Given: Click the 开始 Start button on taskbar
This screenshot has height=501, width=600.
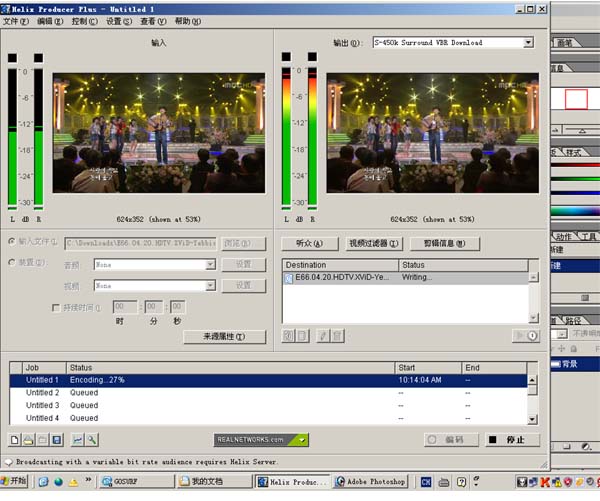Looking at the screenshot, I should (x=14, y=481).
